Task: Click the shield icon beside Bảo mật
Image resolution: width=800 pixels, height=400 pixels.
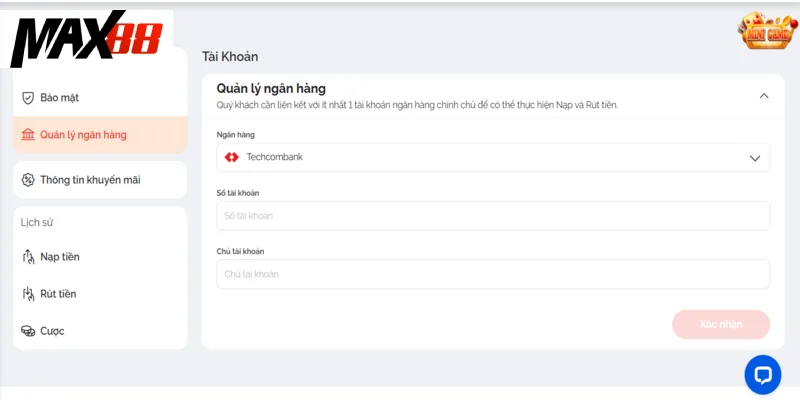Action: click(x=28, y=98)
